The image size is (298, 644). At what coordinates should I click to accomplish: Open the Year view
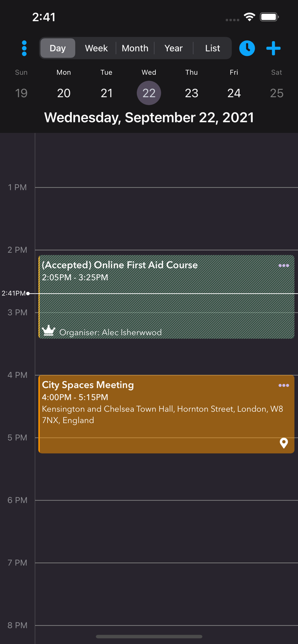[173, 48]
